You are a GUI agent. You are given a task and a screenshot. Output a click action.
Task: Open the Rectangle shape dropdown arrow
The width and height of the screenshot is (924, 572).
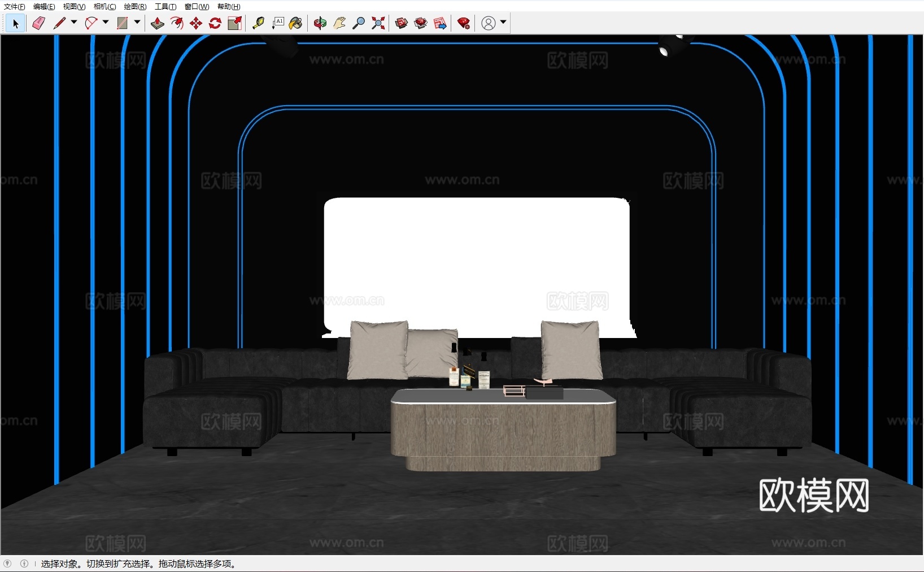tap(137, 23)
